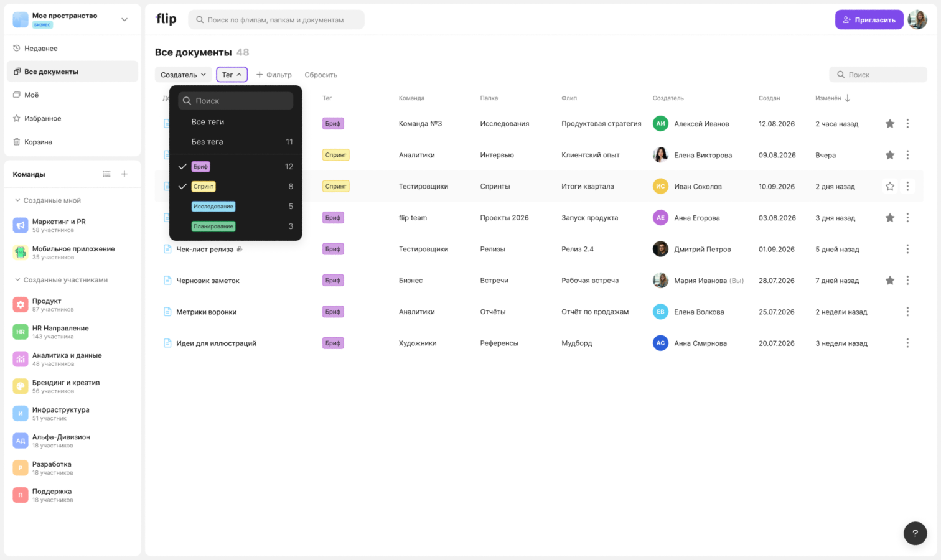Viewport: 941px width, 560px height.
Task: Click Сбросить to reset filters
Action: click(x=321, y=75)
